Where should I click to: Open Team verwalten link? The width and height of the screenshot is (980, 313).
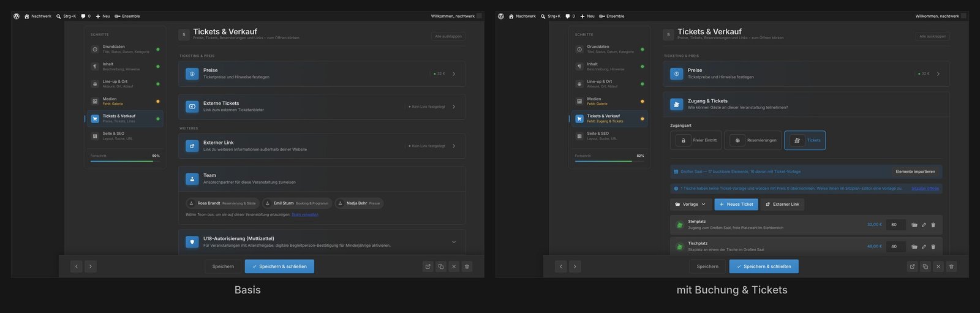[304, 214]
